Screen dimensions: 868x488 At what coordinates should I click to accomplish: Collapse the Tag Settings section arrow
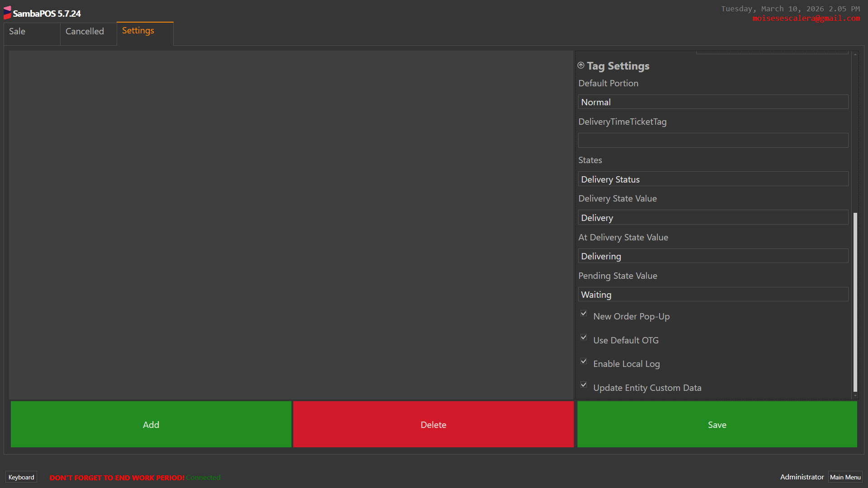(x=581, y=66)
